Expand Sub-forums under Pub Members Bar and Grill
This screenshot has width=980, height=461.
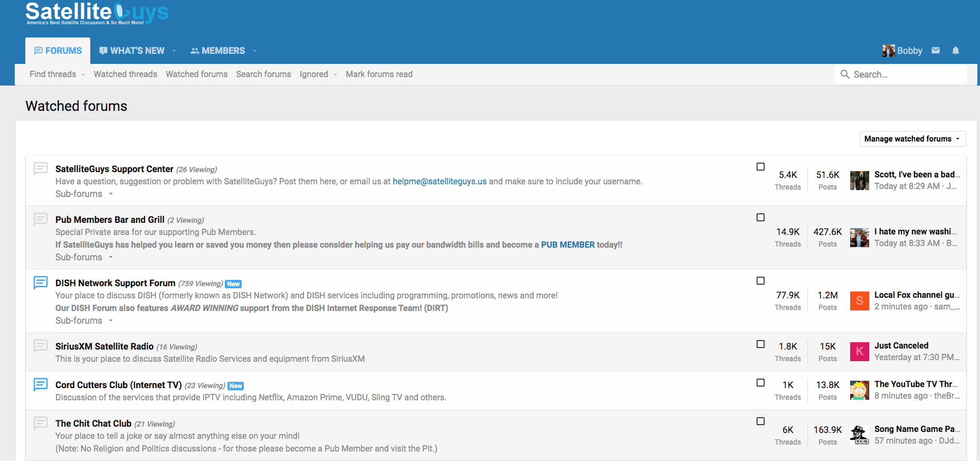click(x=84, y=257)
